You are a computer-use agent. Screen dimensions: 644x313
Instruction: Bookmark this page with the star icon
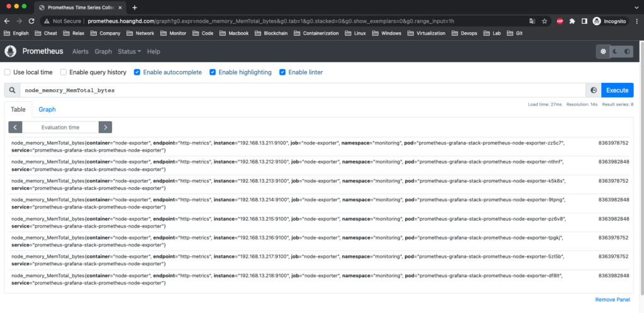click(545, 21)
